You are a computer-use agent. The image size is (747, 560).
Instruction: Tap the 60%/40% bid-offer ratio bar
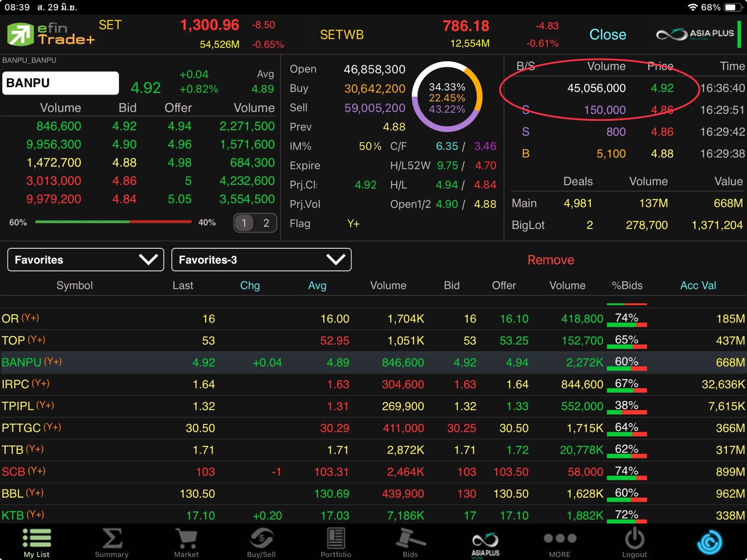[x=113, y=222]
